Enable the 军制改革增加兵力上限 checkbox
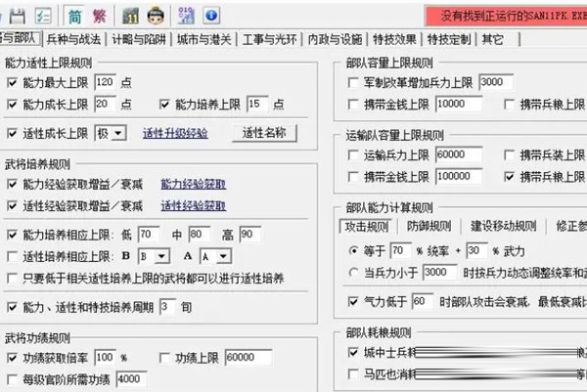Image resolution: width=587 pixels, height=392 pixels. (x=353, y=82)
